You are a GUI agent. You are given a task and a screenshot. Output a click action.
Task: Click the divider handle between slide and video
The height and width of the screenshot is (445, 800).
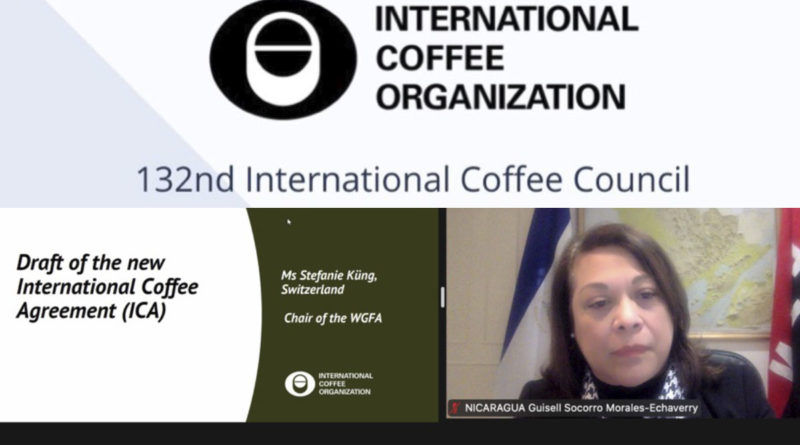point(442,297)
